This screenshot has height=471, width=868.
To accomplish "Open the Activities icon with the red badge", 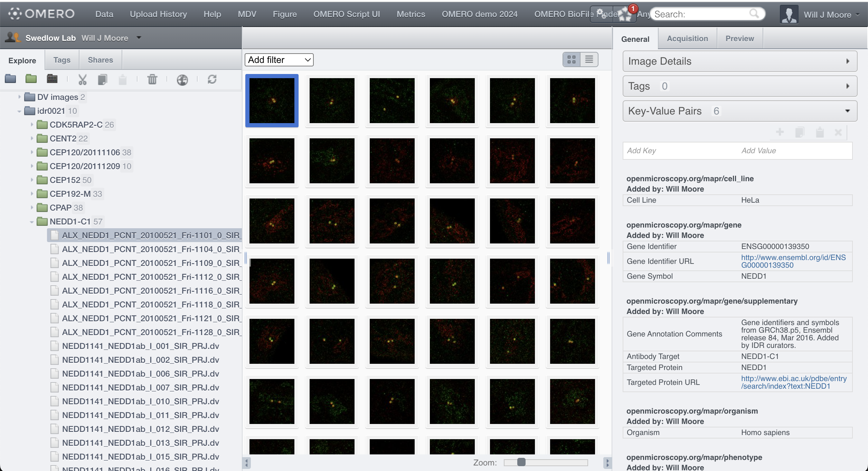I will (x=625, y=14).
